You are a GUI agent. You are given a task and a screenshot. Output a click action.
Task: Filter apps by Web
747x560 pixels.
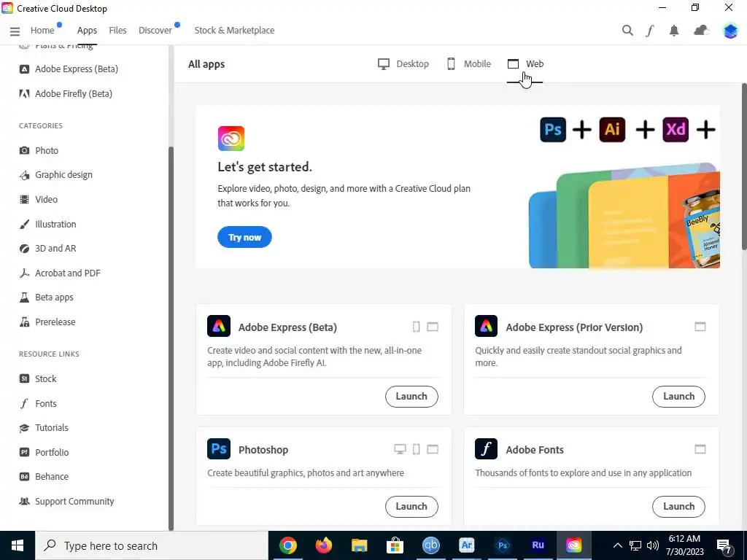525,64
